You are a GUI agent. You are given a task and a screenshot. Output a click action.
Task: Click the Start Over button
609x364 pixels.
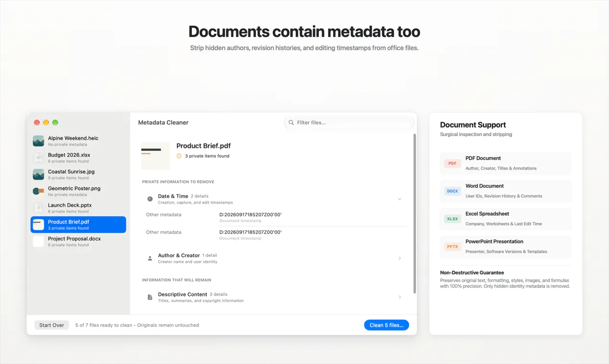(52, 325)
